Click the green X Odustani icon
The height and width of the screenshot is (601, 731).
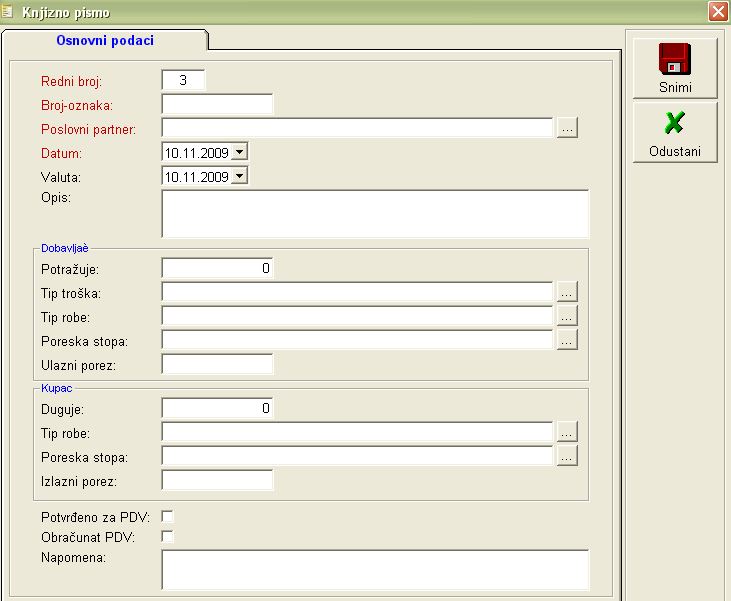[x=675, y=124]
